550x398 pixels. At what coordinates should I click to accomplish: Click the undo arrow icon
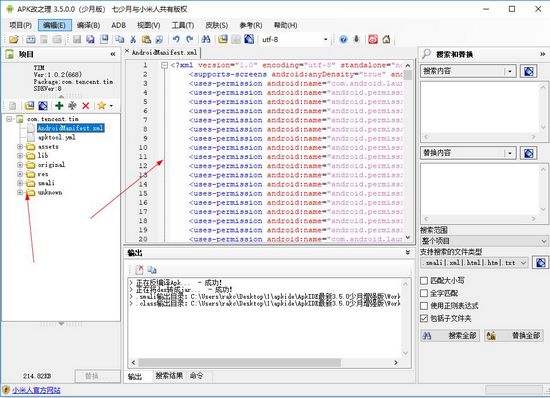coord(176,39)
